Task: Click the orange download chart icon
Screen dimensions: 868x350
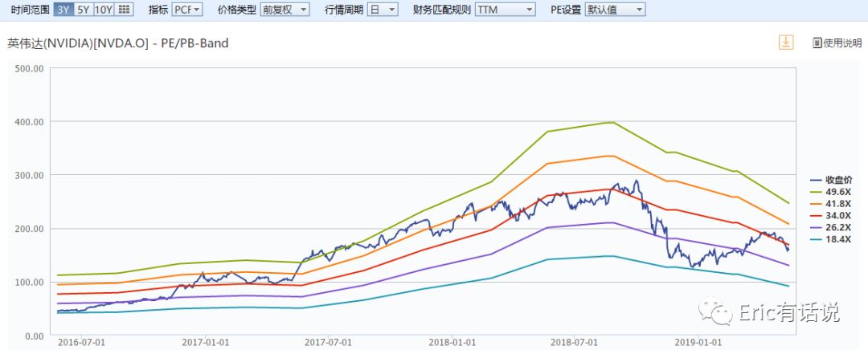Action: 786,42
